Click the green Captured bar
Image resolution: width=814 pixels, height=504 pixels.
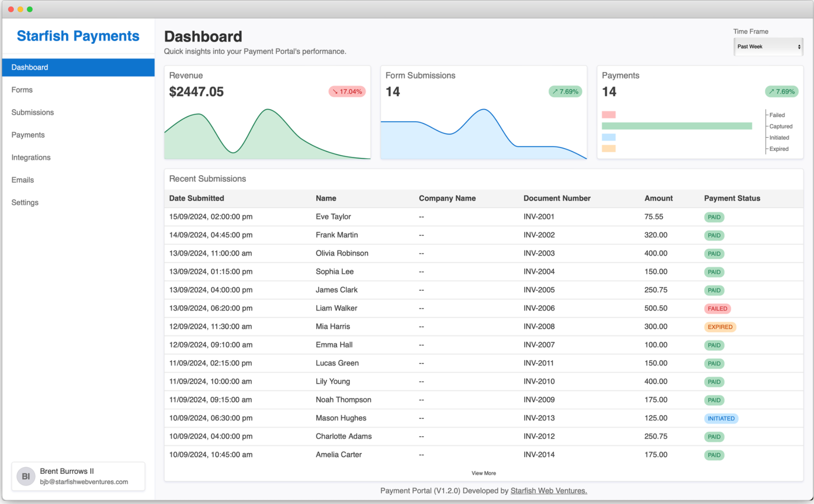pos(677,126)
